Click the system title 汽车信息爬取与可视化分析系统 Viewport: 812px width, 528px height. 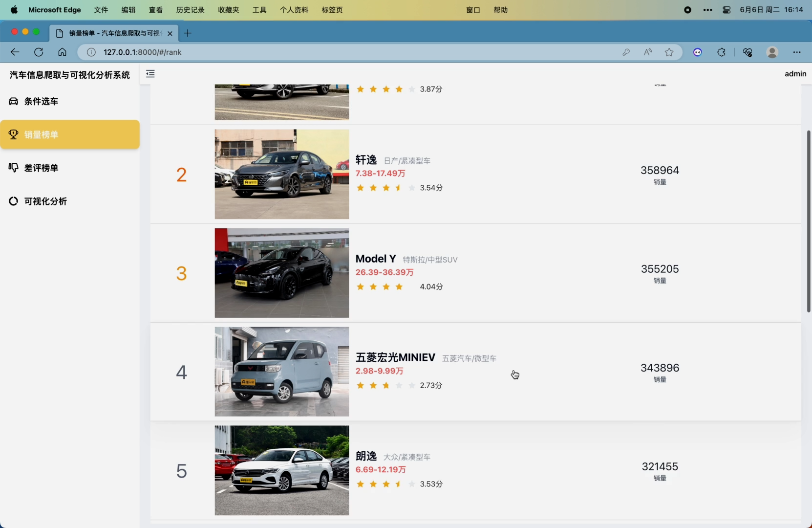click(x=70, y=75)
